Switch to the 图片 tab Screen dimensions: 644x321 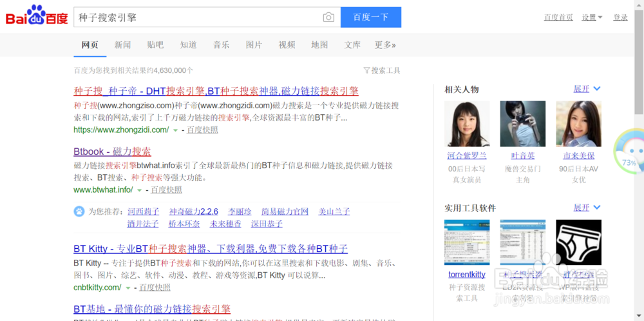(x=254, y=45)
